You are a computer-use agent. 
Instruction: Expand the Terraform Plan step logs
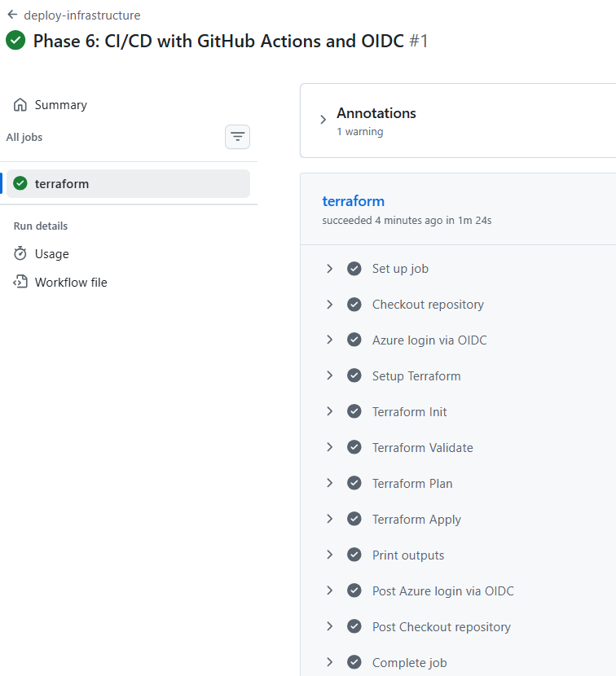(x=329, y=483)
